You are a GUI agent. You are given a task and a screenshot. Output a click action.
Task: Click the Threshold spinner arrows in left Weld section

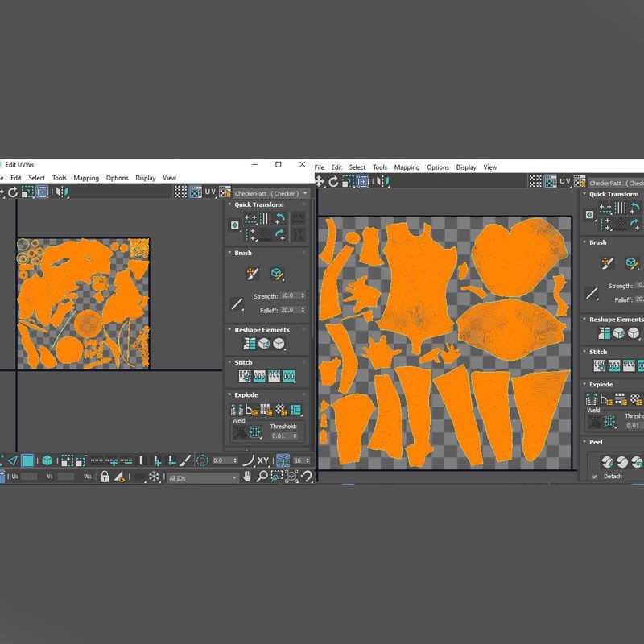click(295, 436)
